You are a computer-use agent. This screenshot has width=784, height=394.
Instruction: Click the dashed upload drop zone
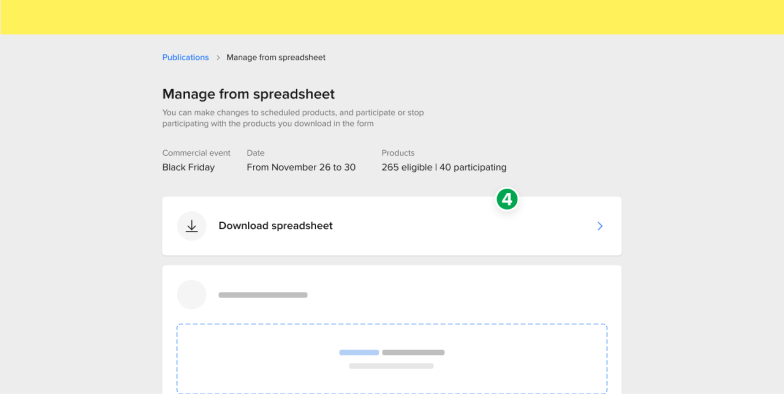point(392,358)
